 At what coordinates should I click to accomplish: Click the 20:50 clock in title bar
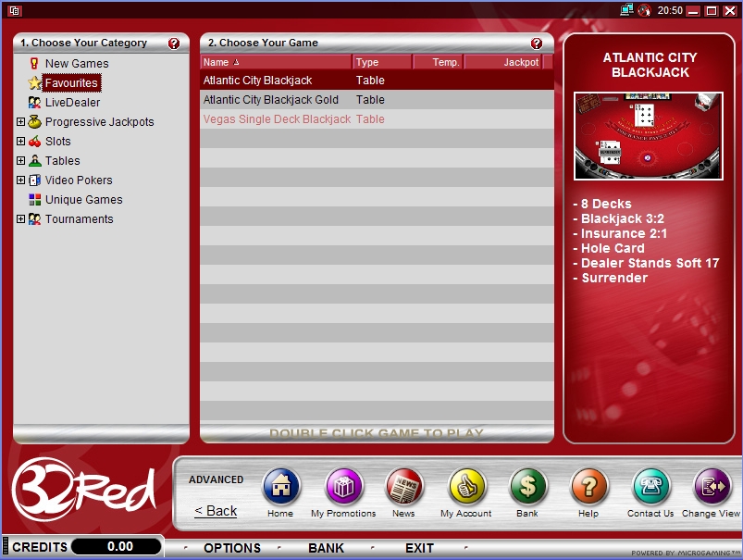click(x=670, y=10)
